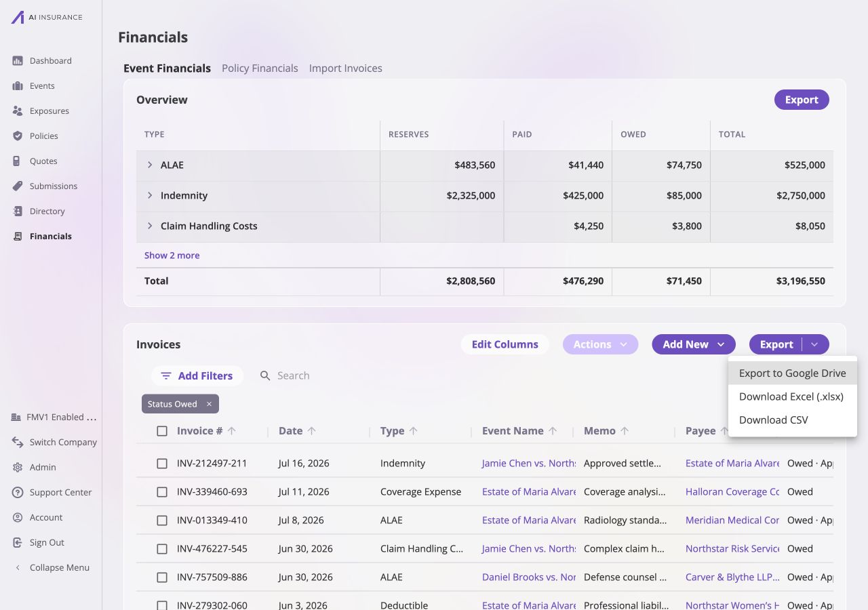Viewport: 868px width, 610px height.
Task: Click the Switch Company arrows icon
Action: click(18, 443)
